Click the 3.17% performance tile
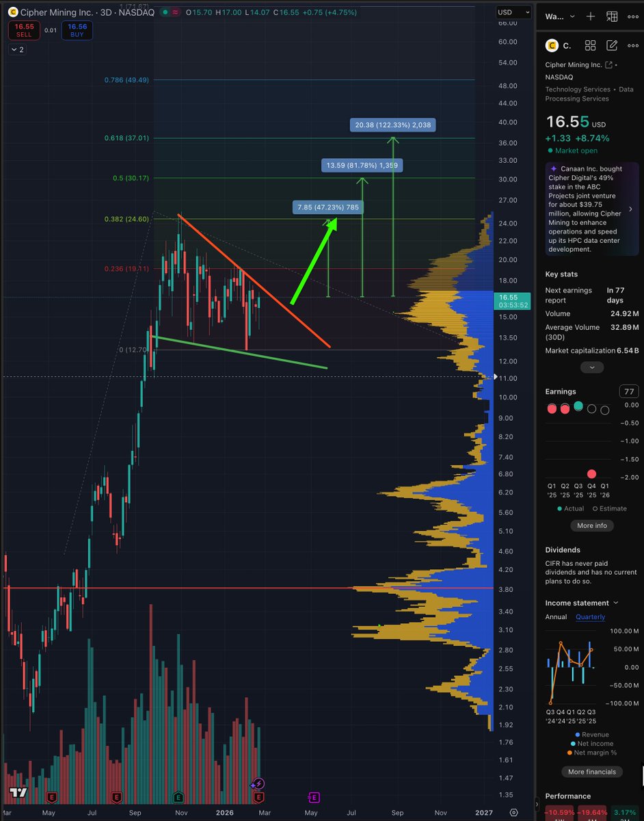 tap(625, 813)
